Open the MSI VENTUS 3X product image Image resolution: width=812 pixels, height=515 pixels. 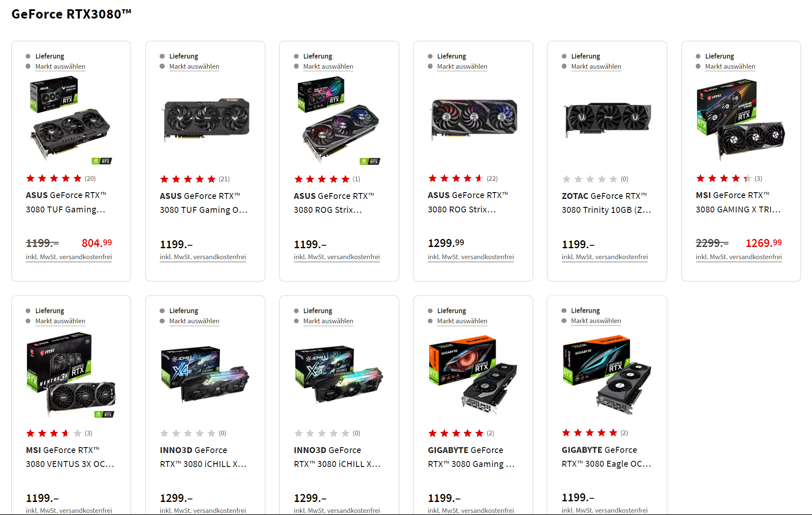(71, 375)
